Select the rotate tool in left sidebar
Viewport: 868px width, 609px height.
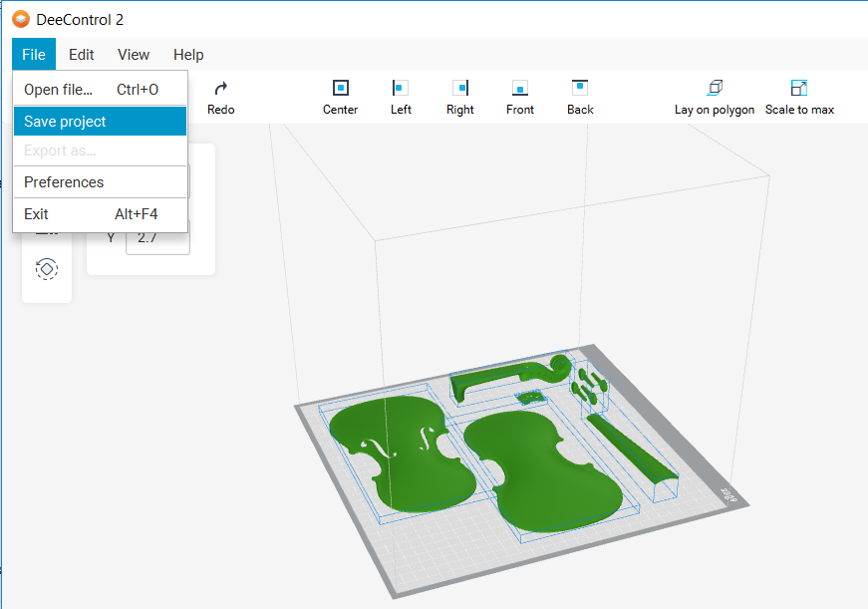pyautogui.click(x=47, y=268)
